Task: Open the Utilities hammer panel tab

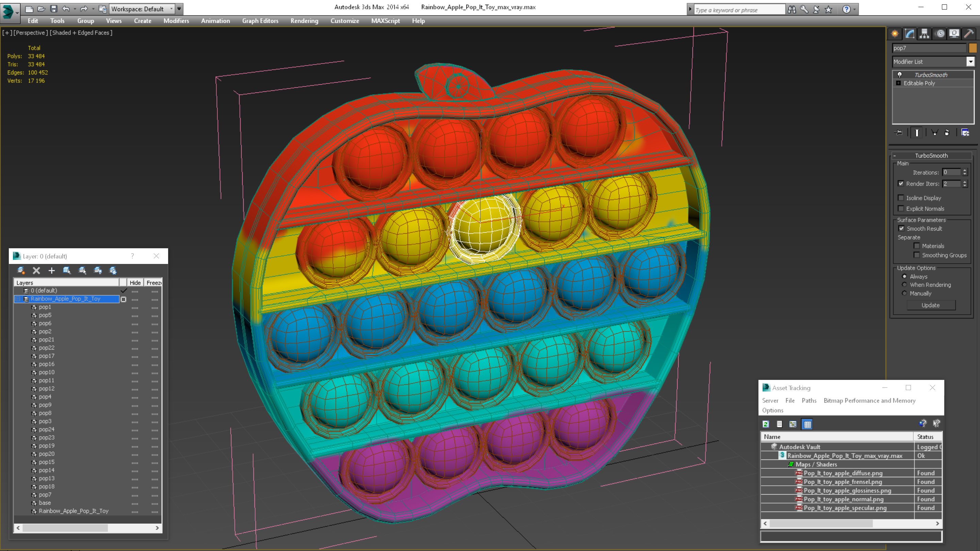Action: (x=968, y=34)
